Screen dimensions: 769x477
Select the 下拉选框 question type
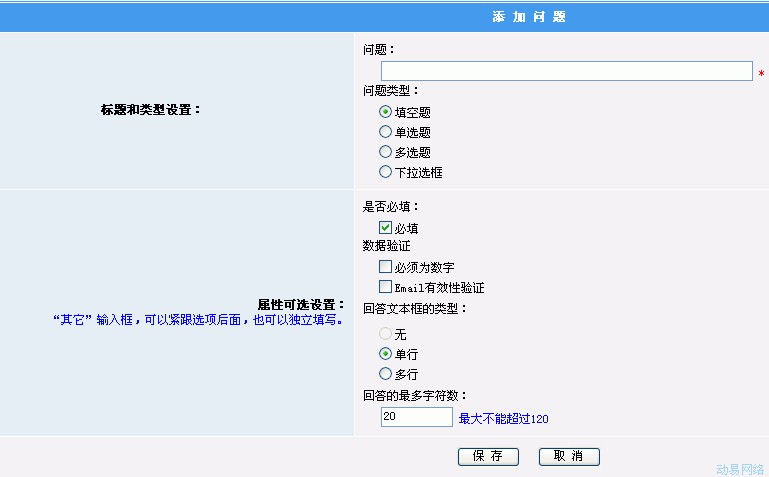[385, 172]
